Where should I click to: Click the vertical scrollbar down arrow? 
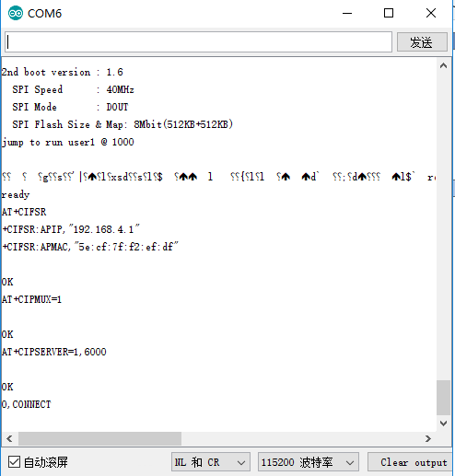tap(443, 424)
